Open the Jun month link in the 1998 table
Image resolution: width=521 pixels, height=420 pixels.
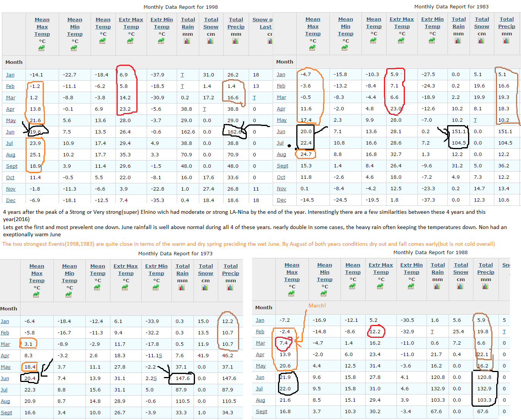click(x=10, y=132)
